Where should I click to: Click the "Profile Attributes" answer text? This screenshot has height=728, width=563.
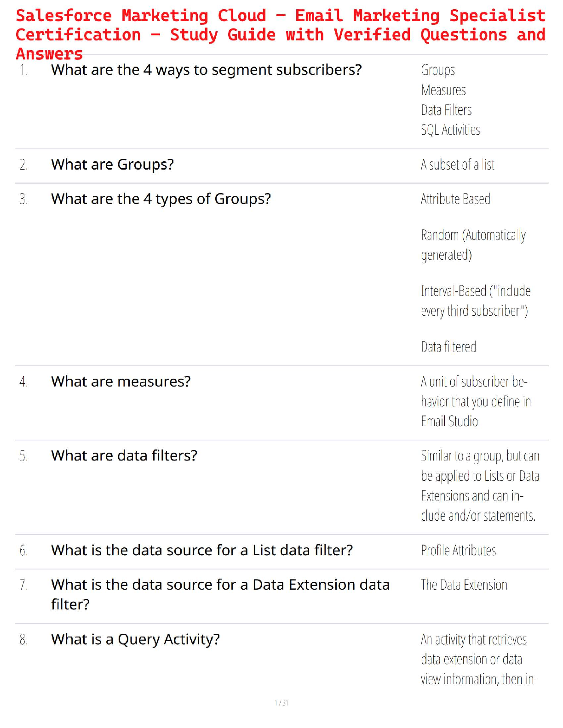(x=458, y=550)
